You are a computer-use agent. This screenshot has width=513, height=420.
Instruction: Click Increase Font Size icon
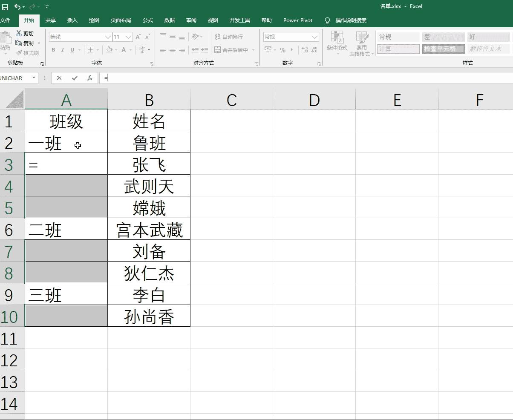(x=138, y=37)
